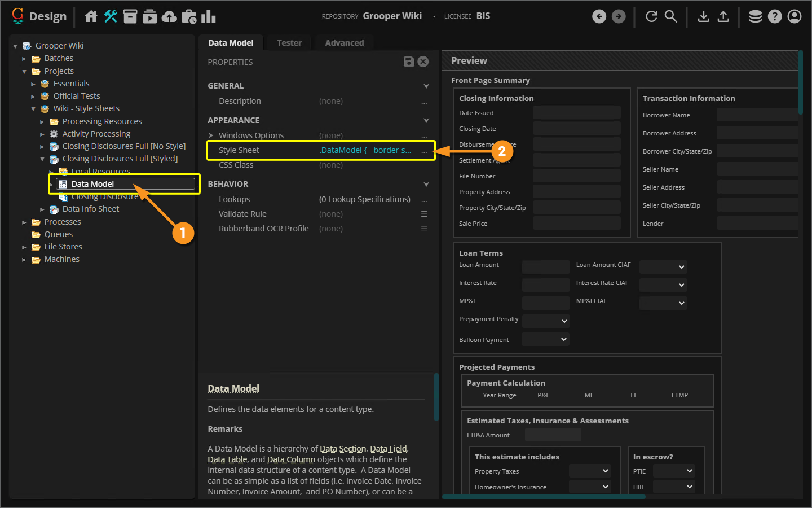Save properties using the floppy disk icon
Viewport: 812px width, 508px height.
[x=409, y=62]
